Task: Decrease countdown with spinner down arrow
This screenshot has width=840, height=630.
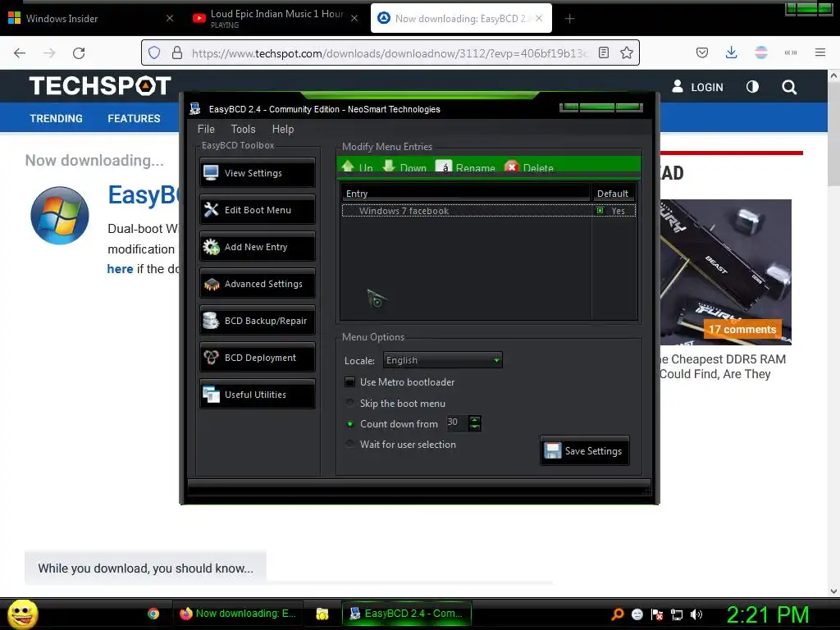Action: [x=475, y=427]
